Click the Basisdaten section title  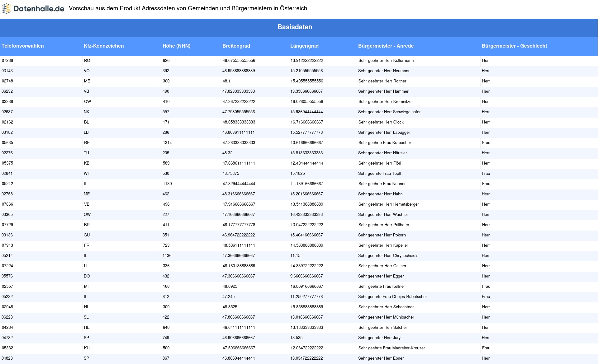click(x=295, y=27)
